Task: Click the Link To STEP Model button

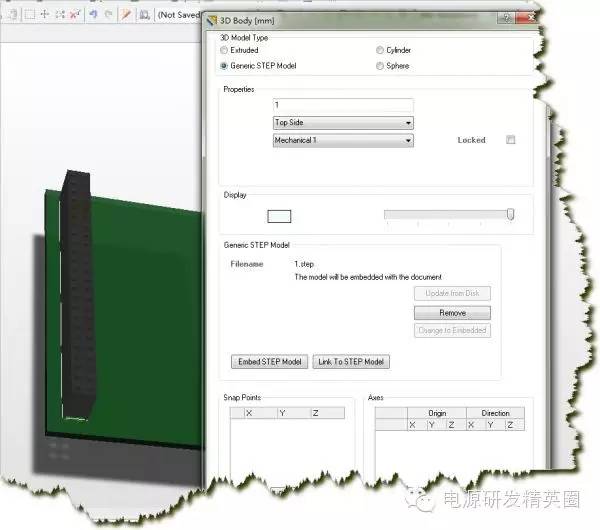Action: (x=351, y=362)
